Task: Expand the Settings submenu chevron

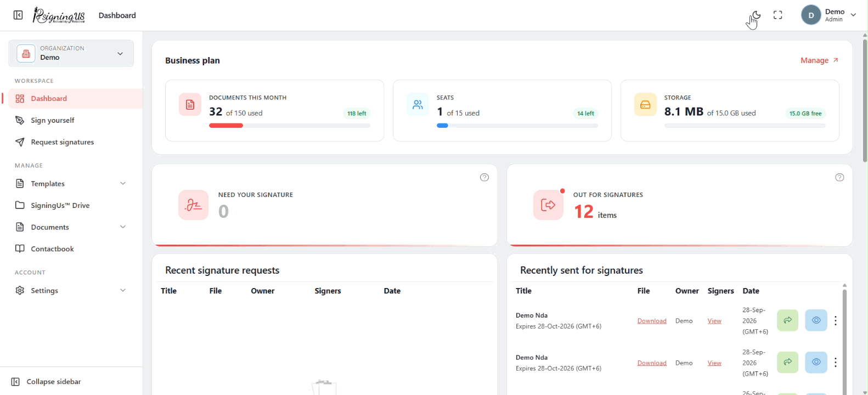Action: tap(123, 290)
